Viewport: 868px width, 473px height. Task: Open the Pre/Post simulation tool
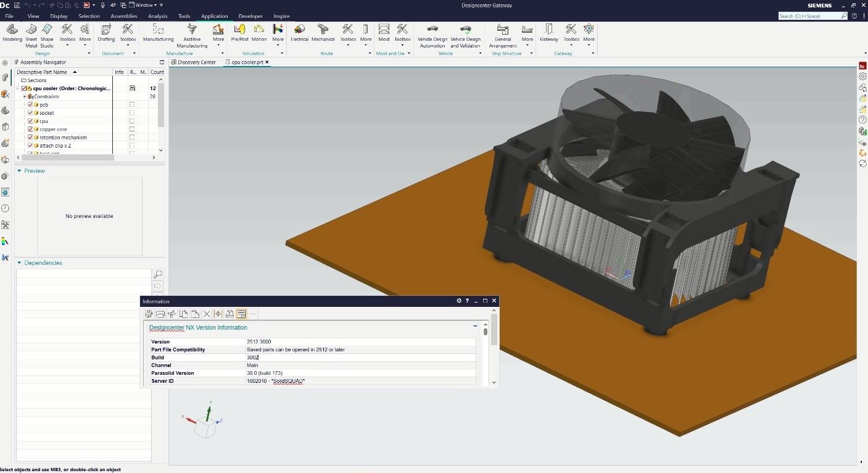click(x=239, y=33)
